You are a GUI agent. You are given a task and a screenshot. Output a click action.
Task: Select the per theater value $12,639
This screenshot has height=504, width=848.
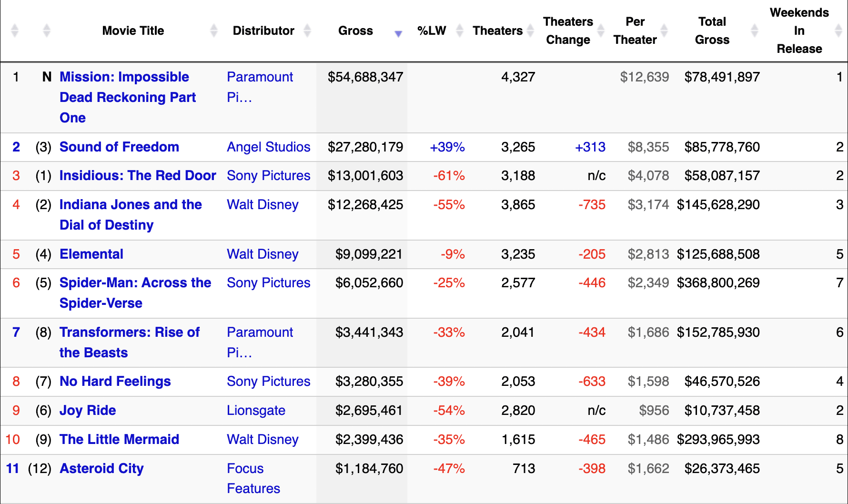click(645, 77)
